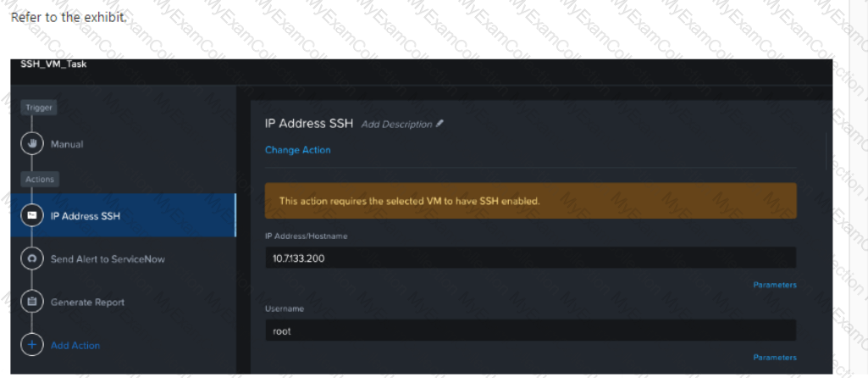Screen dimensions: 868x378
Task: Select the IP Address SSH terminal icon
Action: pyautogui.click(x=31, y=215)
